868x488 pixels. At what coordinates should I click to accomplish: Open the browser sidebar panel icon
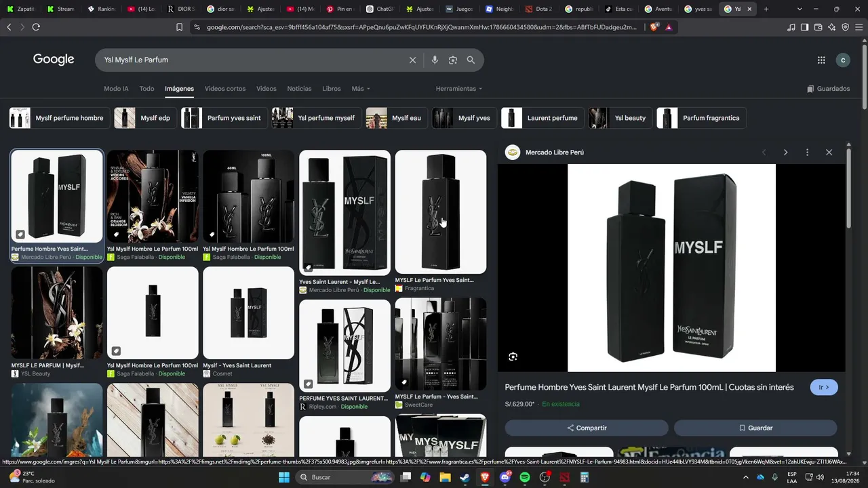(x=804, y=27)
